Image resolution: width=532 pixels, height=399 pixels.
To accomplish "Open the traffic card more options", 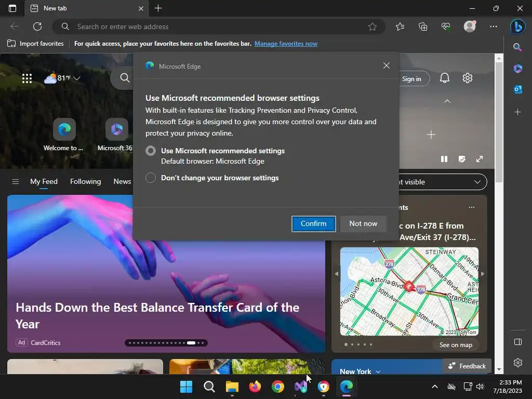I will coord(471,207).
